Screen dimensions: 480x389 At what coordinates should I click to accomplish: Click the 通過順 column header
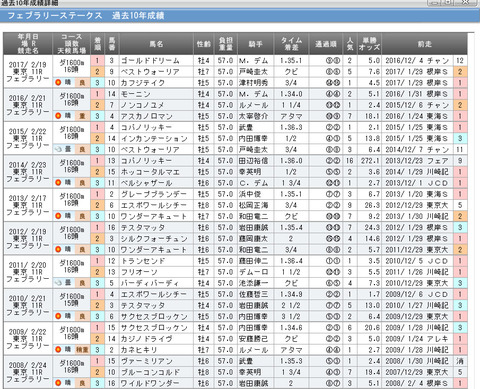tap(326, 44)
